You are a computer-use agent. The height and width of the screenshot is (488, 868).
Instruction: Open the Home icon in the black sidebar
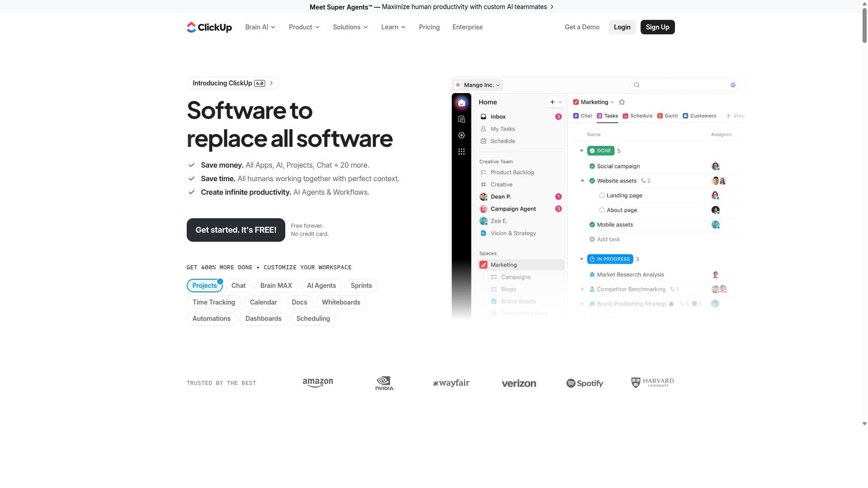tap(462, 103)
